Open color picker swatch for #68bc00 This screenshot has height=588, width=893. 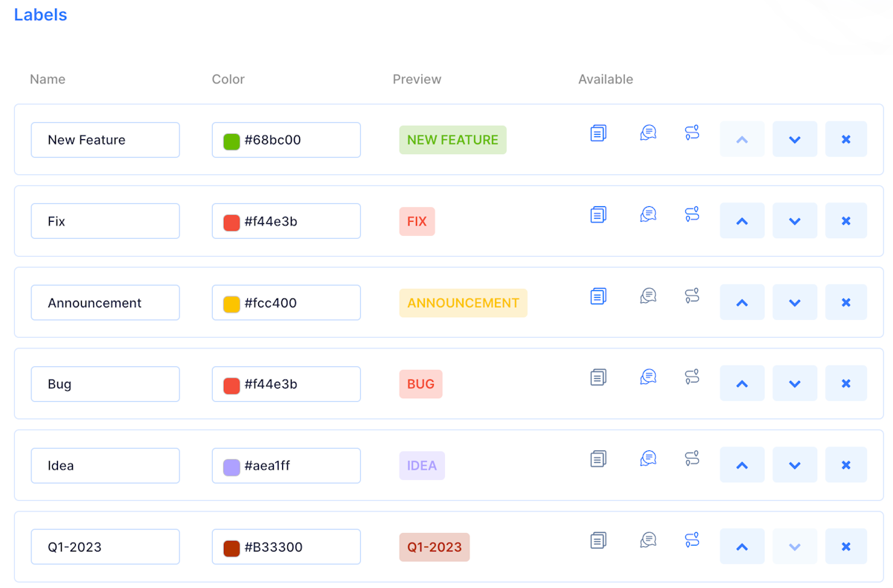click(x=231, y=140)
